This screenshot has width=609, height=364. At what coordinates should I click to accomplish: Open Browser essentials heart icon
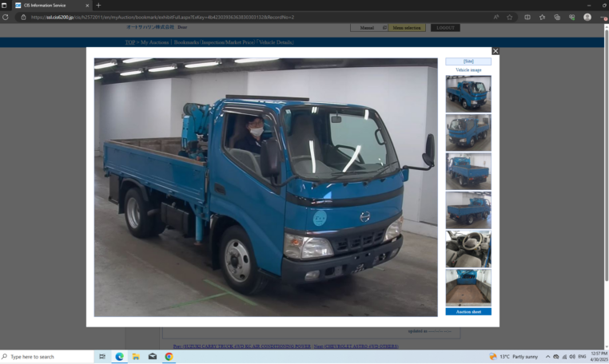(x=571, y=17)
